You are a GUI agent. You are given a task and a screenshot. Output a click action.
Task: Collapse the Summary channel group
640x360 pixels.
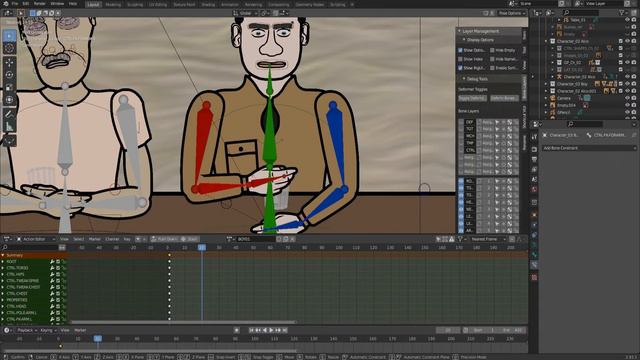(3, 256)
